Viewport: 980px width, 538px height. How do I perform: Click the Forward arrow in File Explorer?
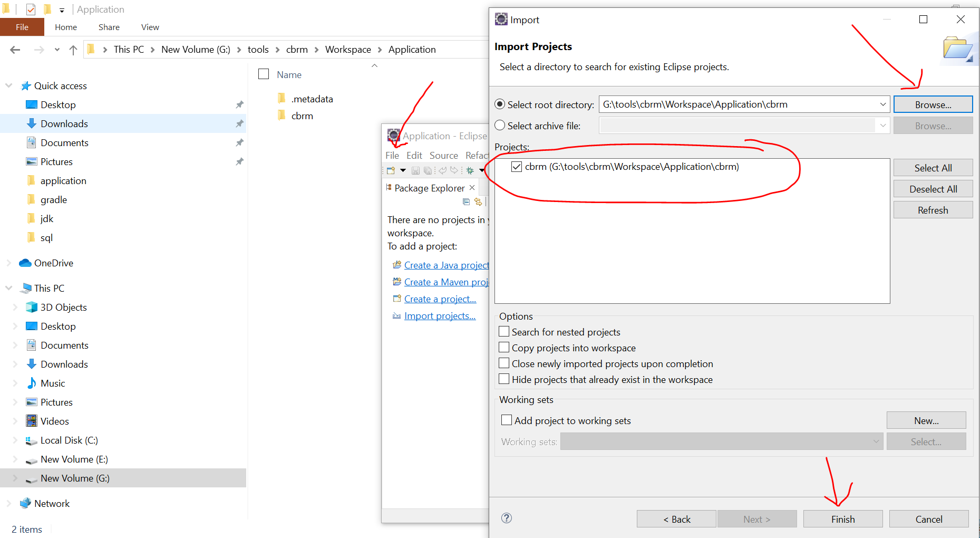(39, 50)
